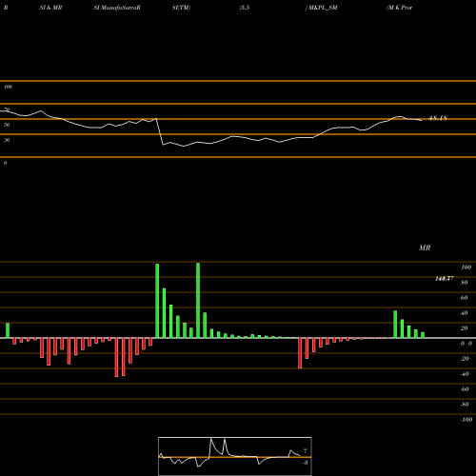Click the MR axis label 80
The image size is (476, 476).
click(465, 283)
